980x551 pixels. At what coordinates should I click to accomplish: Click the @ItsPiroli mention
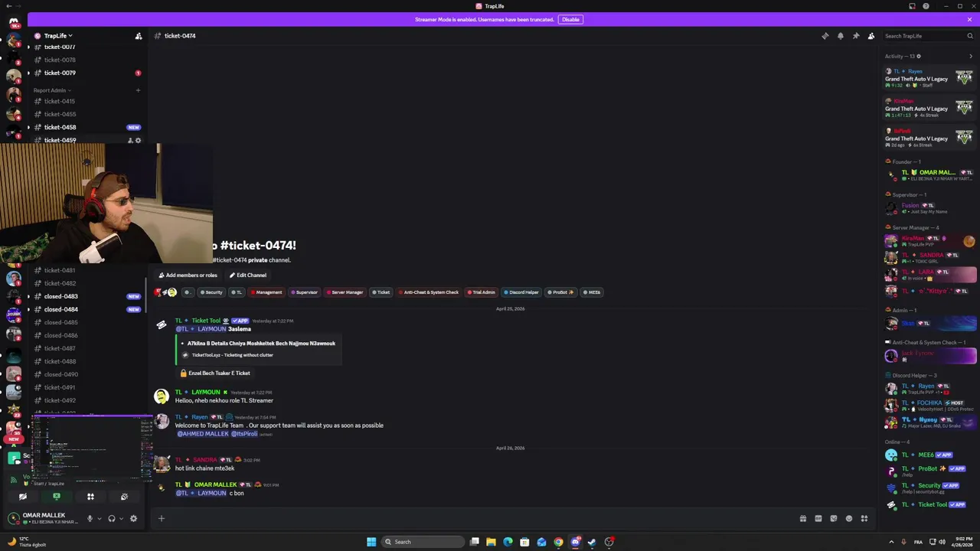(x=244, y=434)
